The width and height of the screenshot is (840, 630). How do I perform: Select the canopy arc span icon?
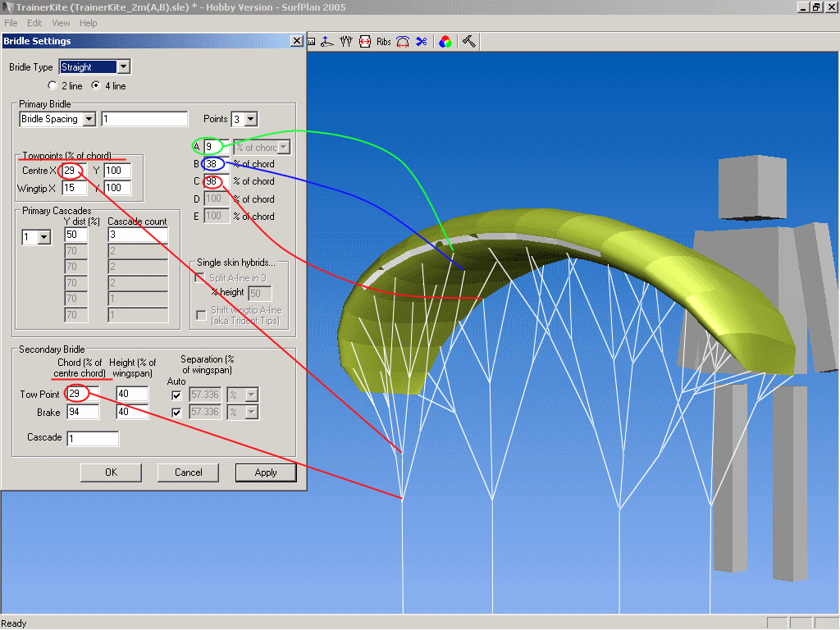click(x=403, y=41)
